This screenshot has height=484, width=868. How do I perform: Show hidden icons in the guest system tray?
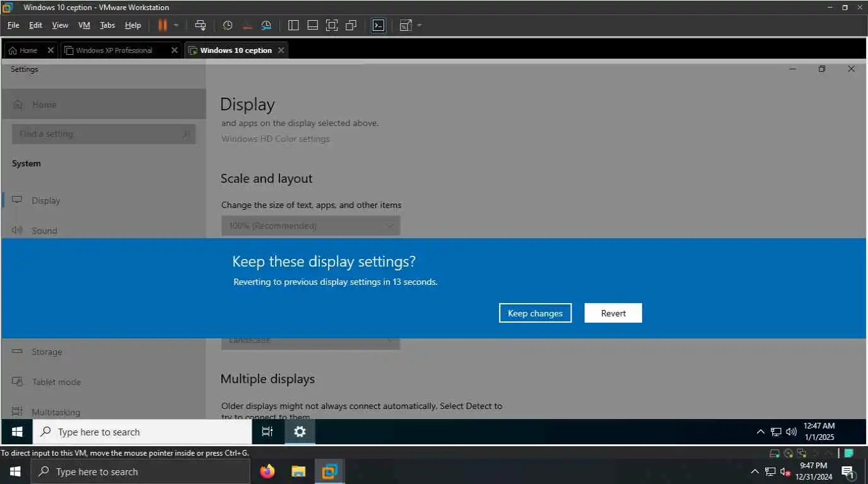pyautogui.click(x=761, y=432)
